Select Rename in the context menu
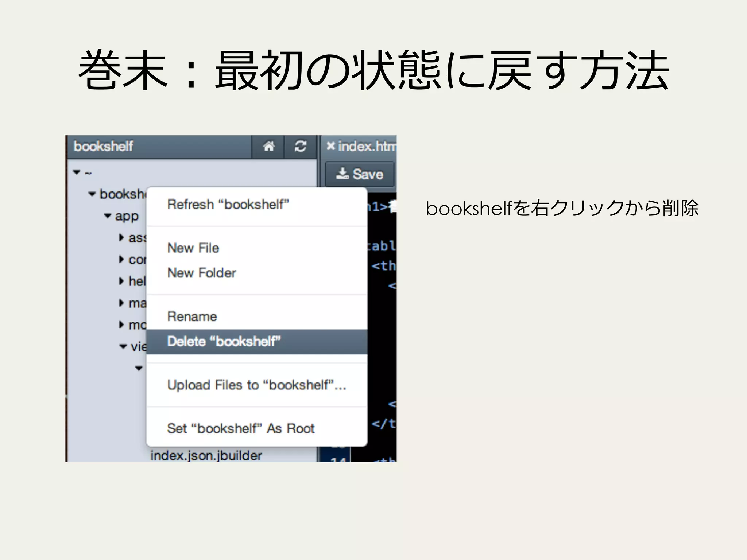The width and height of the screenshot is (747, 560). pyautogui.click(x=257, y=316)
